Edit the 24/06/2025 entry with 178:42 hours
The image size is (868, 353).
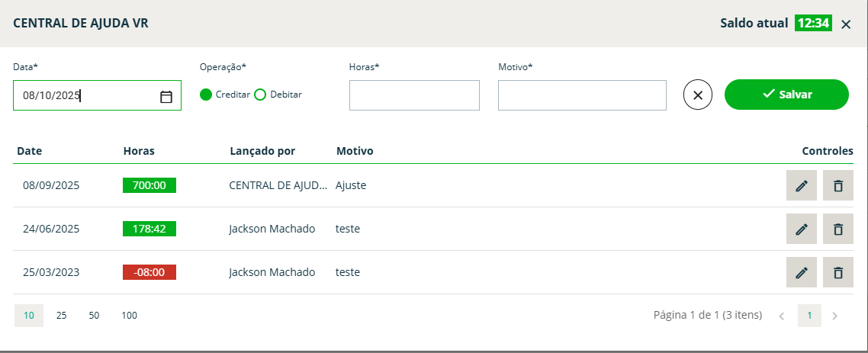click(801, 229)
